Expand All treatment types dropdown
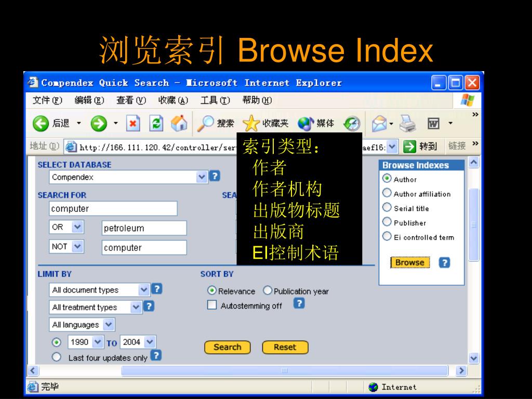 coord(136,307)
